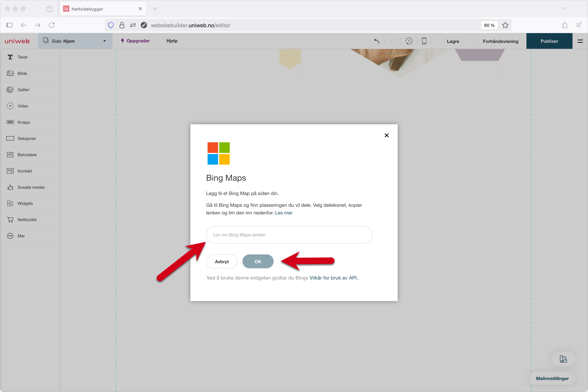Screen dimensions: 588x392
Task: Open the Nettbutikk store panel
Action: 30,220
